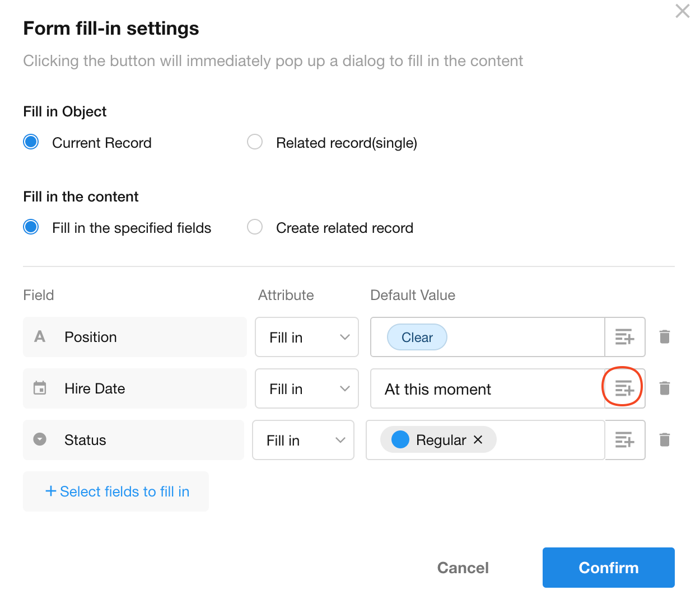Delete the Hire Date field row
Image resolution: width=700 pixels, height=609 pixels.
tap(665, 388)
